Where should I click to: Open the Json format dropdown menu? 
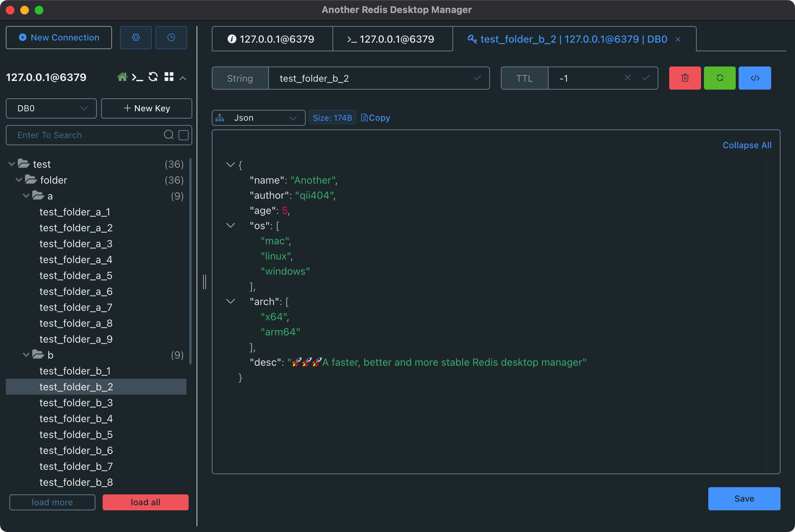[x=258, y=117]
